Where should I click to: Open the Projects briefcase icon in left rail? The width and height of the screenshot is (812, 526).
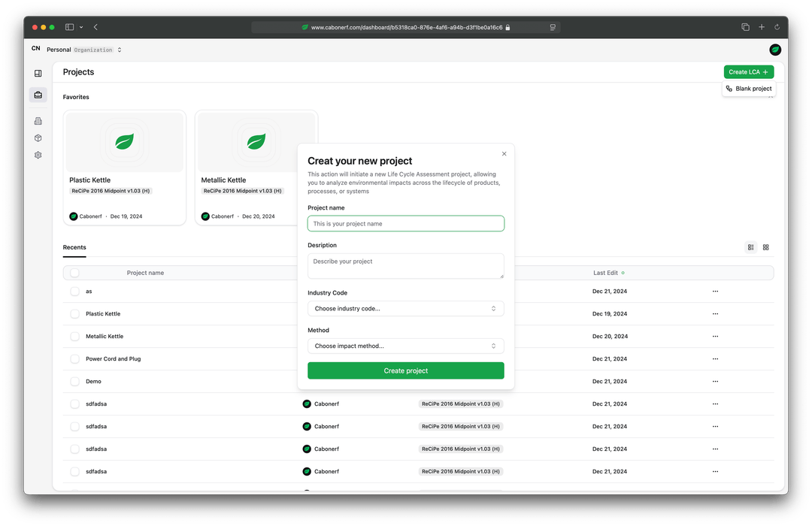38,95
